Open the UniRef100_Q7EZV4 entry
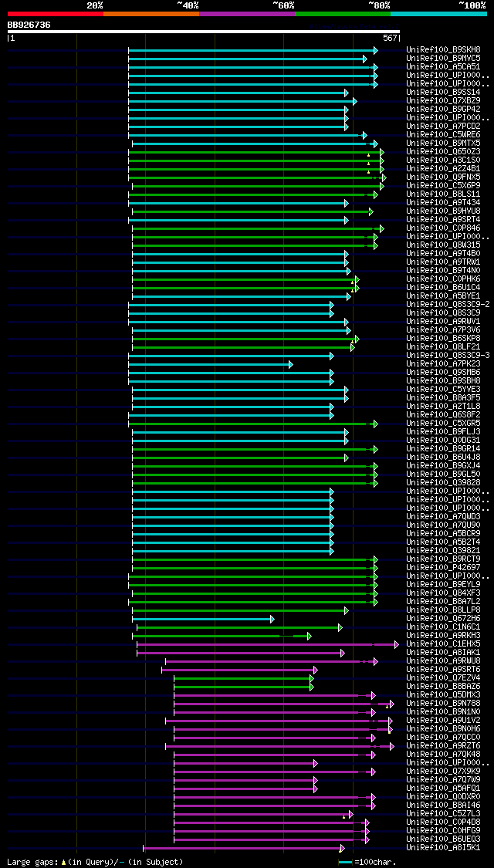Screen dimensions: 494x868 tap(443, 678)
